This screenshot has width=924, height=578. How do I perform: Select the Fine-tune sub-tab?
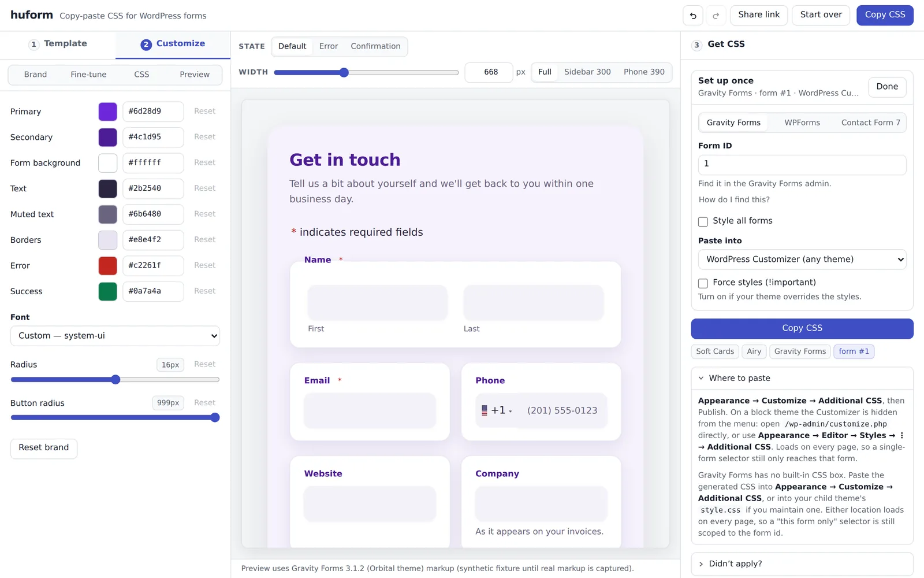[x=88, y=75]
